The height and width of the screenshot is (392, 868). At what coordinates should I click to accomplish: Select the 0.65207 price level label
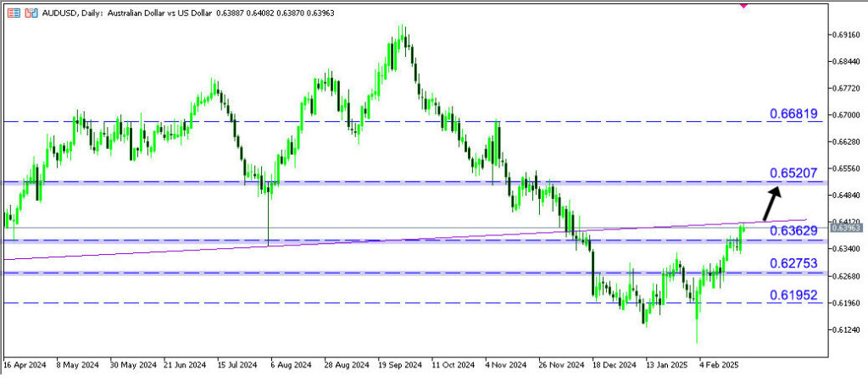[793, 173]
